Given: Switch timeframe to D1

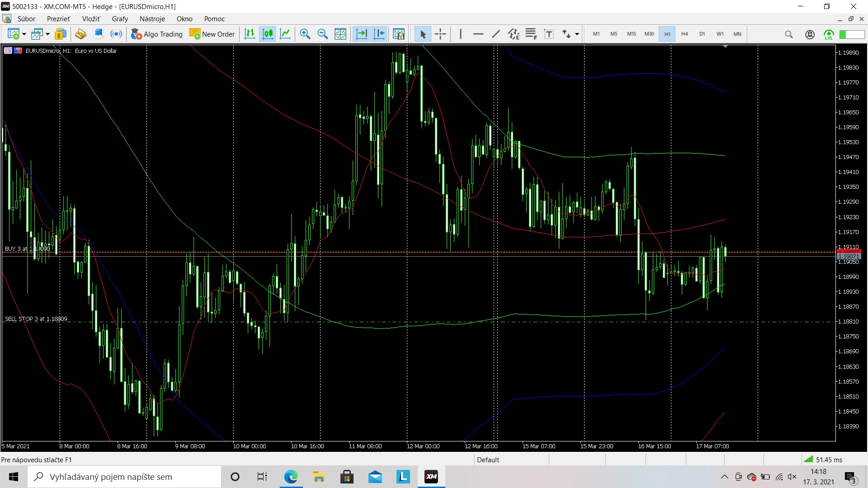Looking at the screenshot, I should click(702, 34).
